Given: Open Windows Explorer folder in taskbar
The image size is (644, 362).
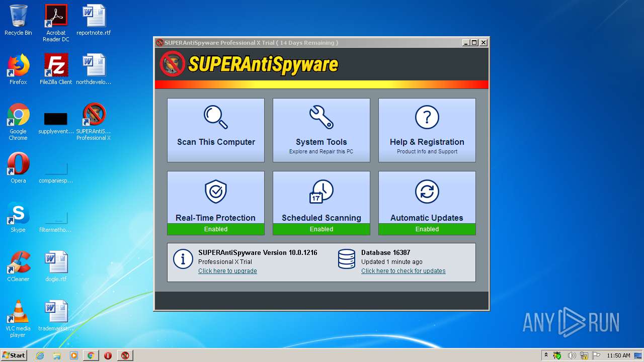Looking at the screenshot, I should click(x=57, y=355).
